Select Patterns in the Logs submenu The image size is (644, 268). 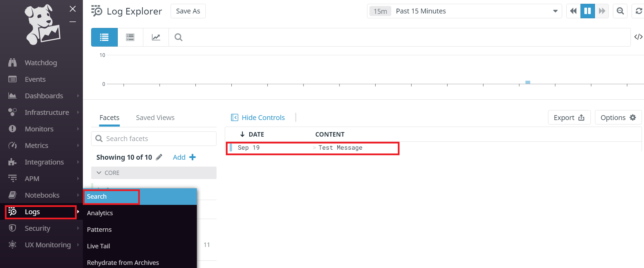click(140, 230)
